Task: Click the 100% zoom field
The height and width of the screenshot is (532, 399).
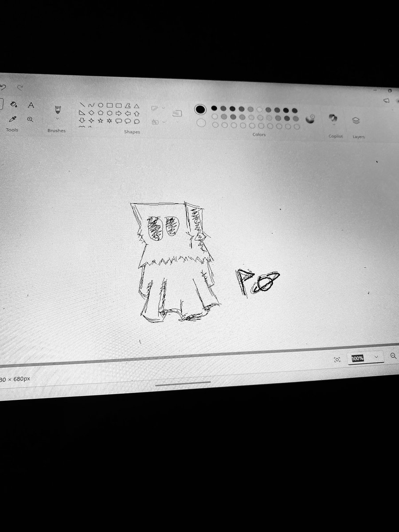Action: tap(357, 358)
